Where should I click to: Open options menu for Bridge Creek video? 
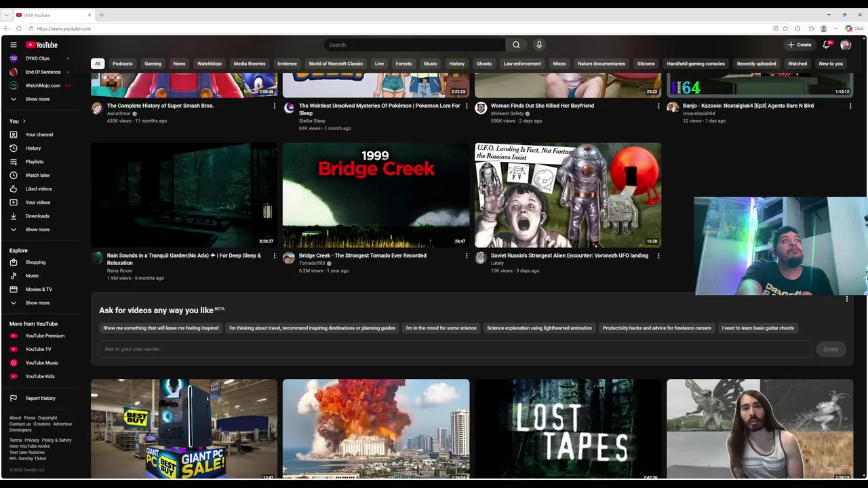coord(467,256)
